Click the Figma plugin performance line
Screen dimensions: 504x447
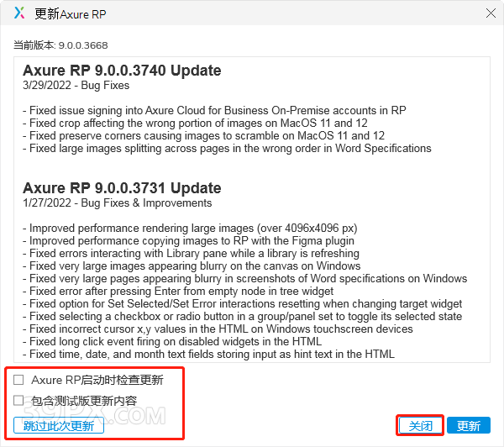pyautogui.click(x=188, y=240)
